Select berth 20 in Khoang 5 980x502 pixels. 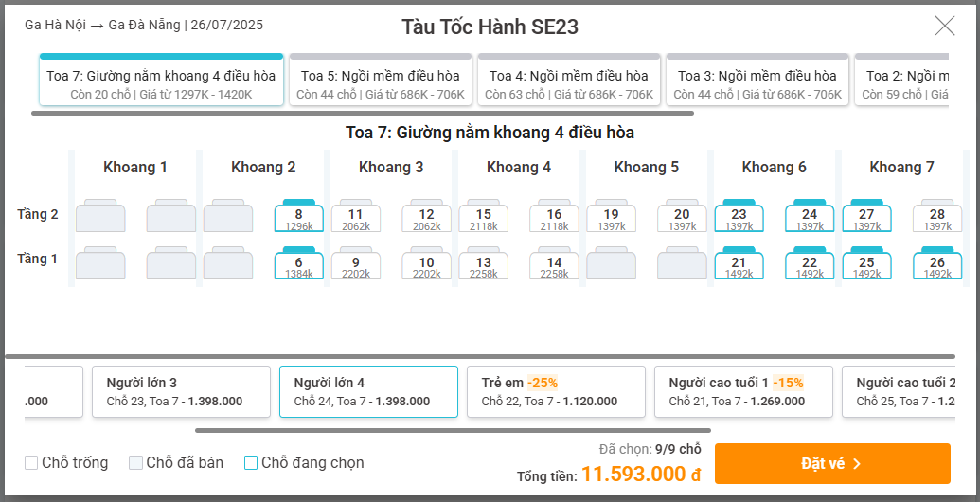[682, 216]
